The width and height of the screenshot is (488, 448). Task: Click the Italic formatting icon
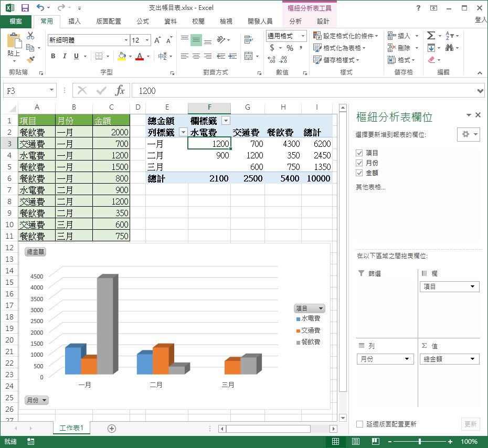65,56
